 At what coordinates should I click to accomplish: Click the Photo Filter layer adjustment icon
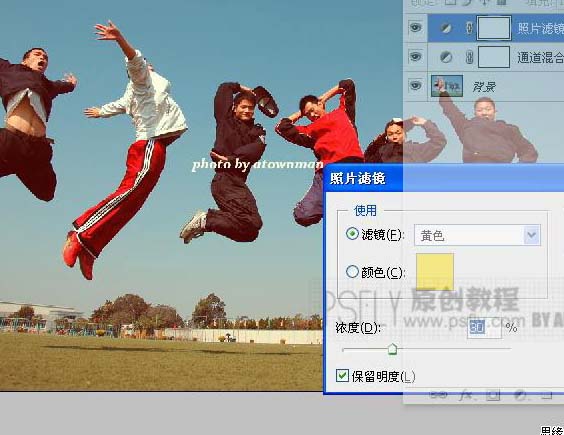coord(446,28)
